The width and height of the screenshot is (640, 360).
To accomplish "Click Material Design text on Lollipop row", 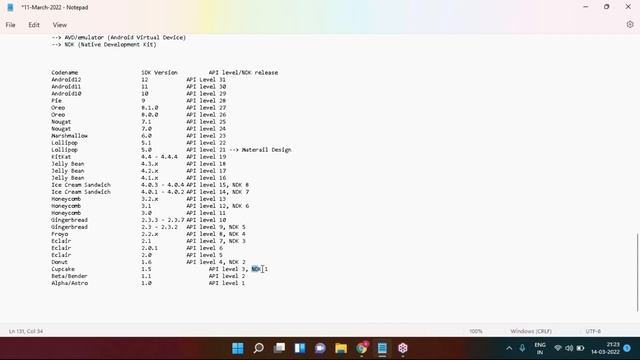I will tap(267, 150).
